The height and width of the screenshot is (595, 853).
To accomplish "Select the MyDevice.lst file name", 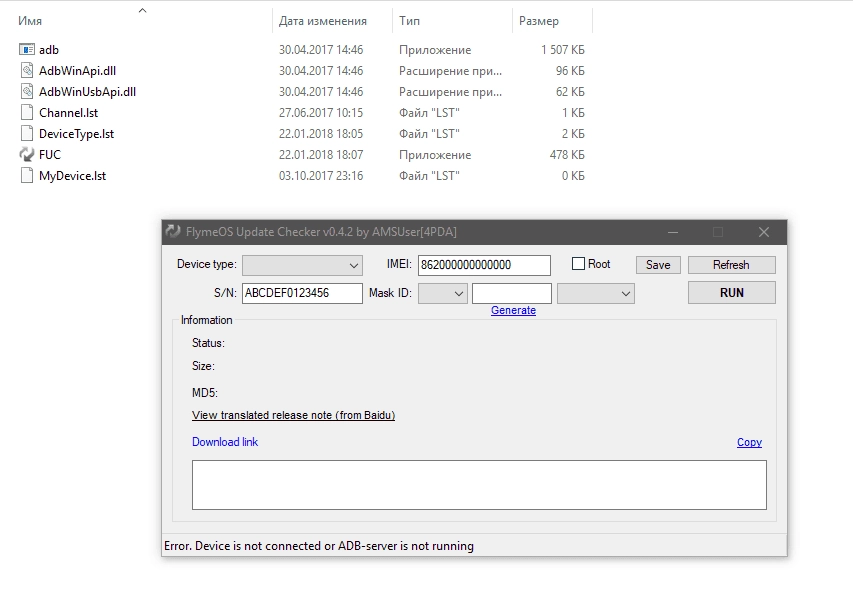I will pyautogui.click(x=72, y=176).
